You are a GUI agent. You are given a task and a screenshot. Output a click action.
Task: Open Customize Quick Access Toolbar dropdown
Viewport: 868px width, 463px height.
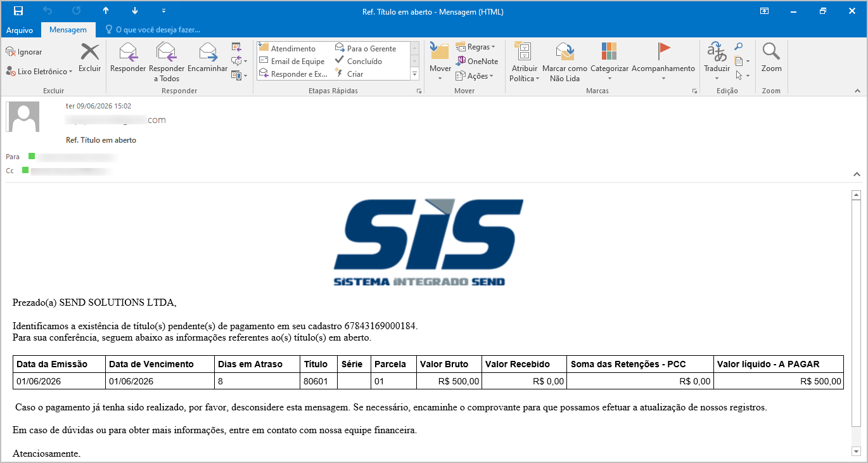coord(164,11)
